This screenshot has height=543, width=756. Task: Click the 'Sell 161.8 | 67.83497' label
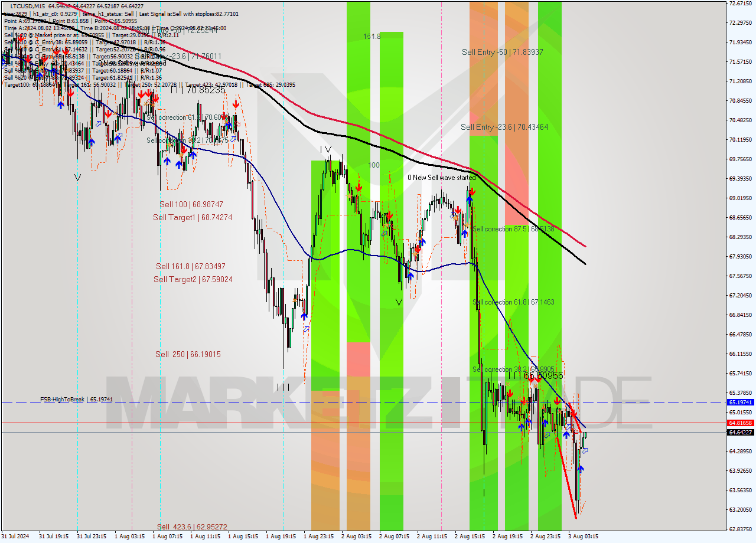[x=191, y=266]
